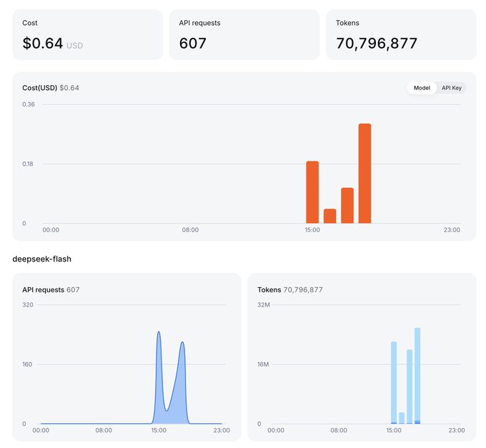Viewport: 486px width, 448px height.
Task: Switch cost breakdown to API Key view
Action: pyautogui.click(x=451, y=88)
